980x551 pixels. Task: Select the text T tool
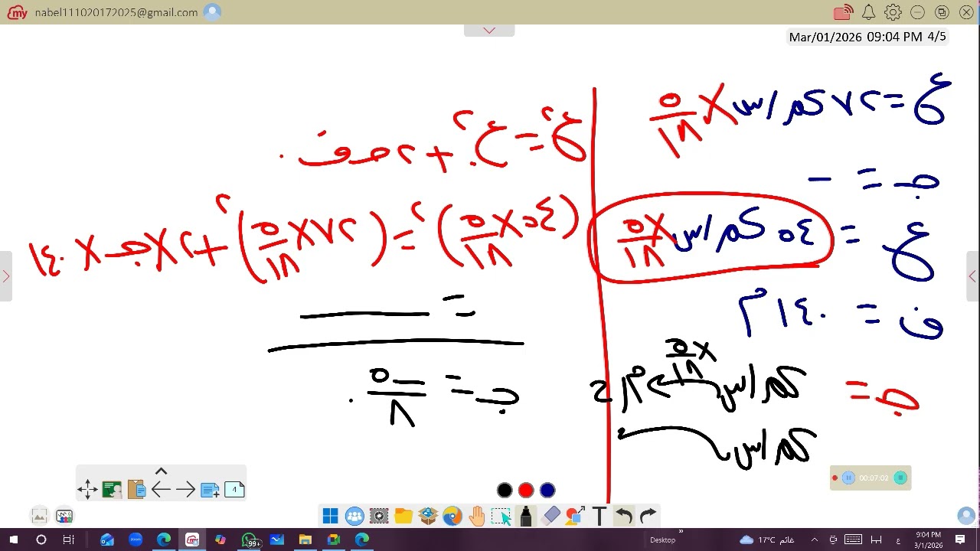[x=599, y=517]
